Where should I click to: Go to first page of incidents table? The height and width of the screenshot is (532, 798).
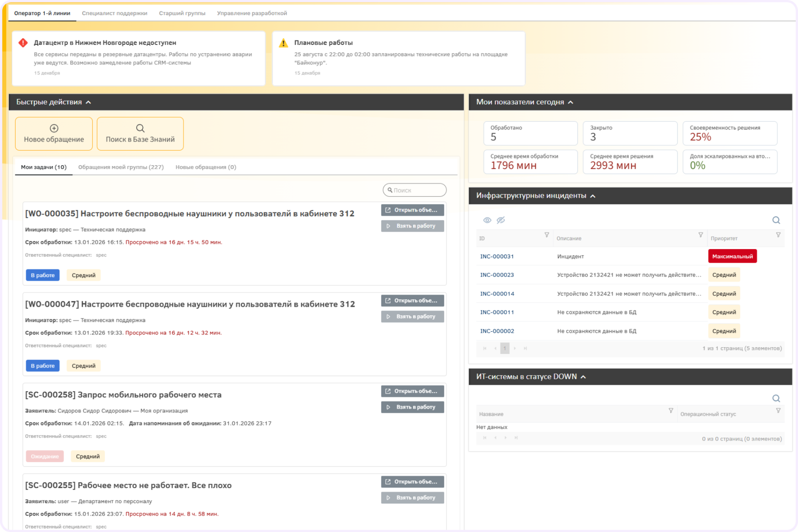click(x=485, y=348)
